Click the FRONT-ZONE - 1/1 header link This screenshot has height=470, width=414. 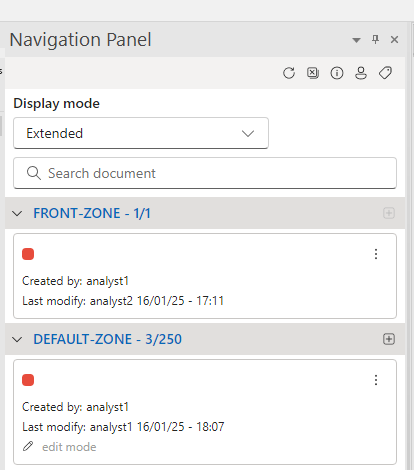92,213
